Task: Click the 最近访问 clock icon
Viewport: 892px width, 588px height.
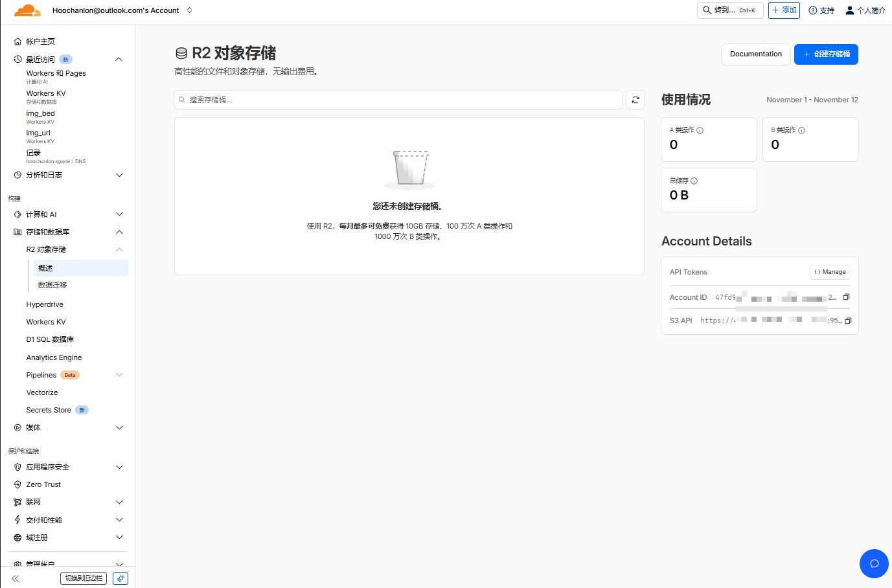Action: click(17, 60)
